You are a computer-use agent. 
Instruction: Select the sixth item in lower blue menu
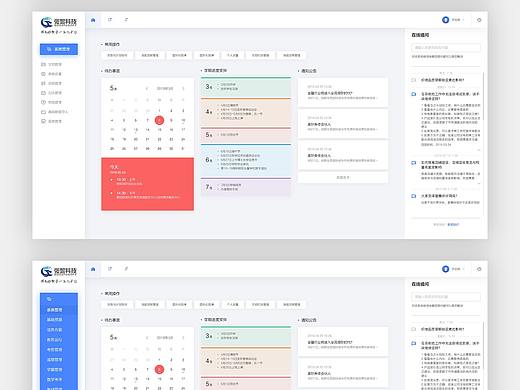pos(59,360)
